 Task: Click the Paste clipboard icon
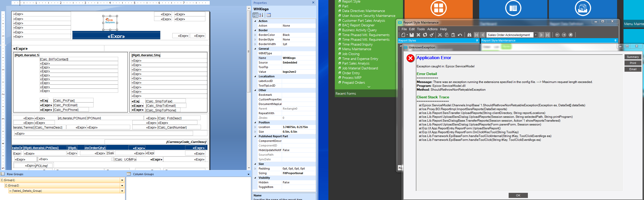coord(453,35)
